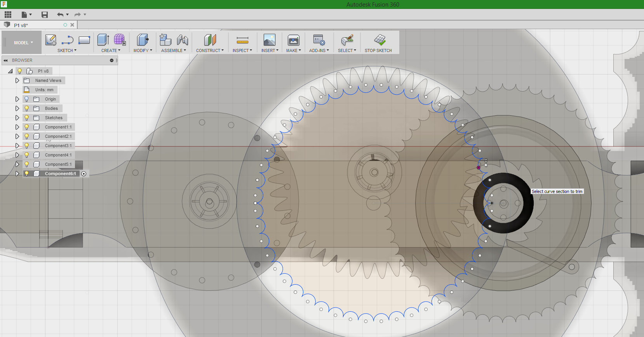
Task: Open the MODIFY menu
Action: point(143,50)
